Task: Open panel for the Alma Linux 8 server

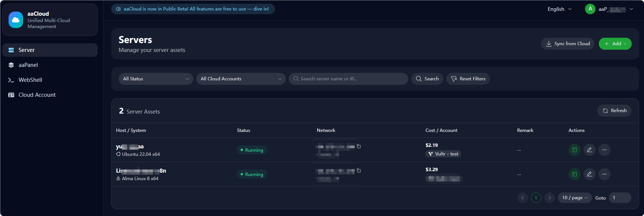Action: [575, 174]
